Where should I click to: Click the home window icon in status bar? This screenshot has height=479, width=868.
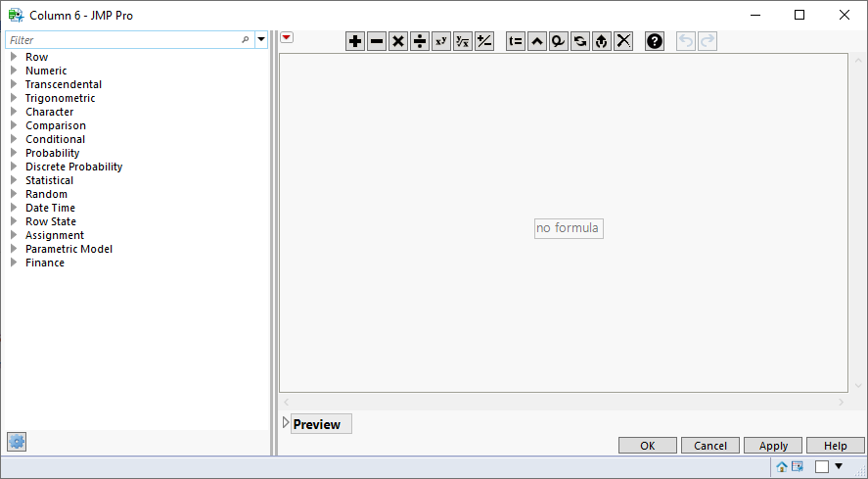click(x=782, y=467)
